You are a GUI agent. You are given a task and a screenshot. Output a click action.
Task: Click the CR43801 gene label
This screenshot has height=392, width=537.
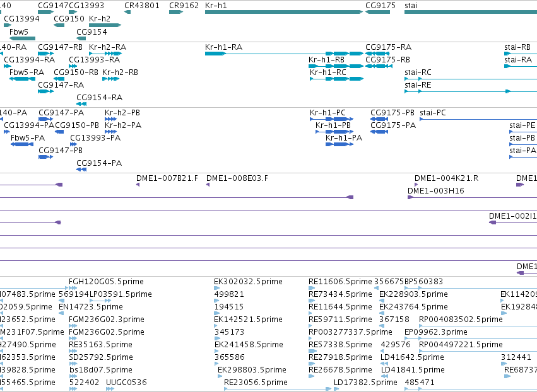point(142,6)
